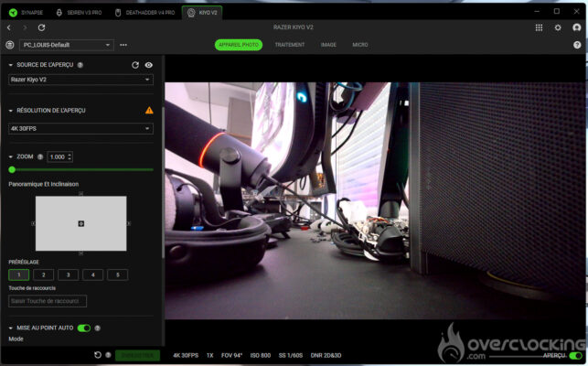Select preset 2
The height and width of the screenshot is (366, 588).
tap(44, 274)
